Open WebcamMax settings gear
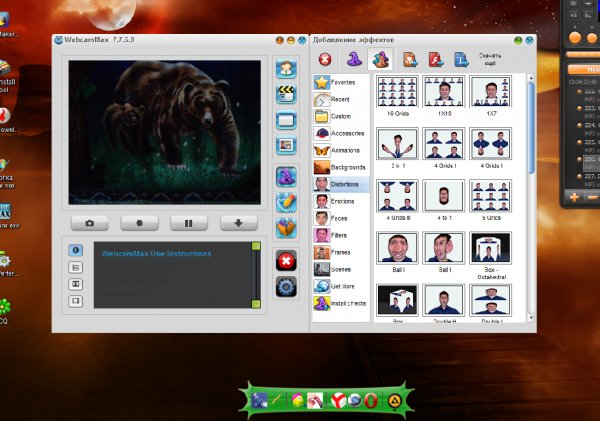600x421 pixels. coord(286,287)
